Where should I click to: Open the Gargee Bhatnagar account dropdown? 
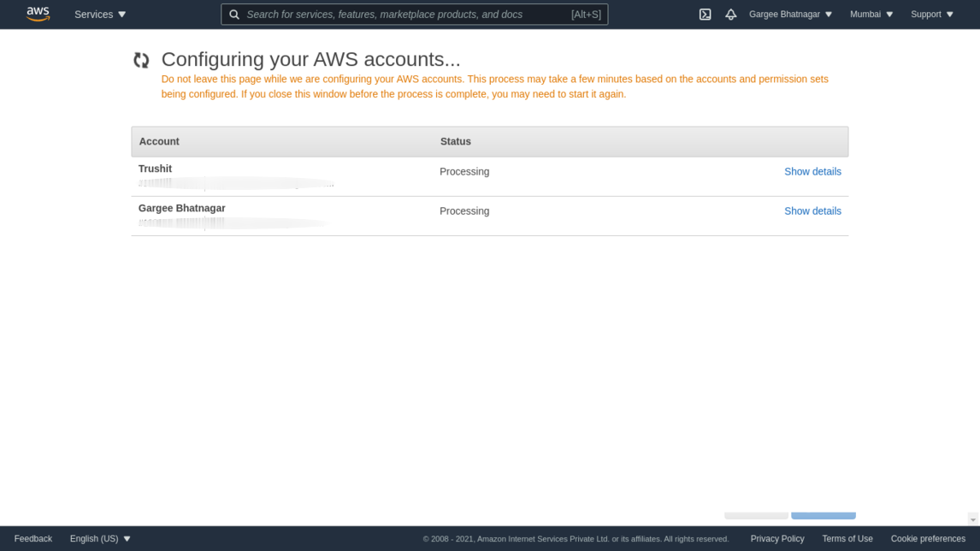click(x=790, y=15)
